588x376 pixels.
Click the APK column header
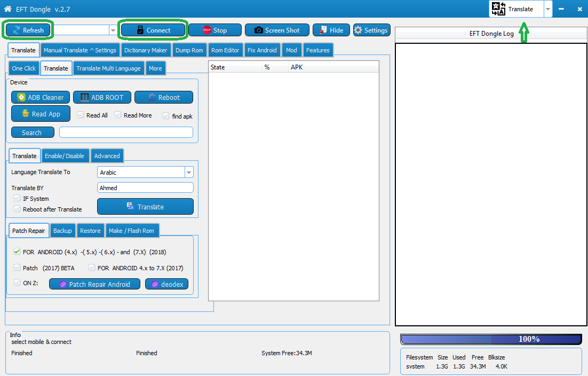(333, 67)
